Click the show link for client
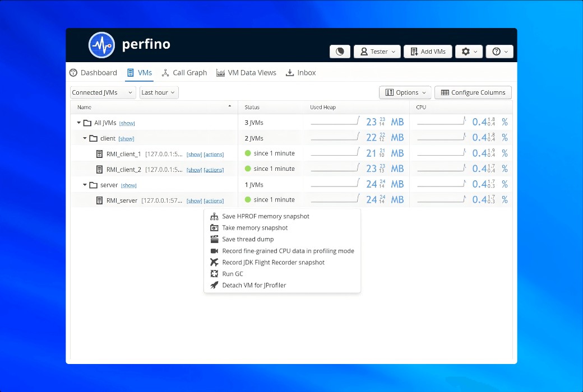 (127, 138)
